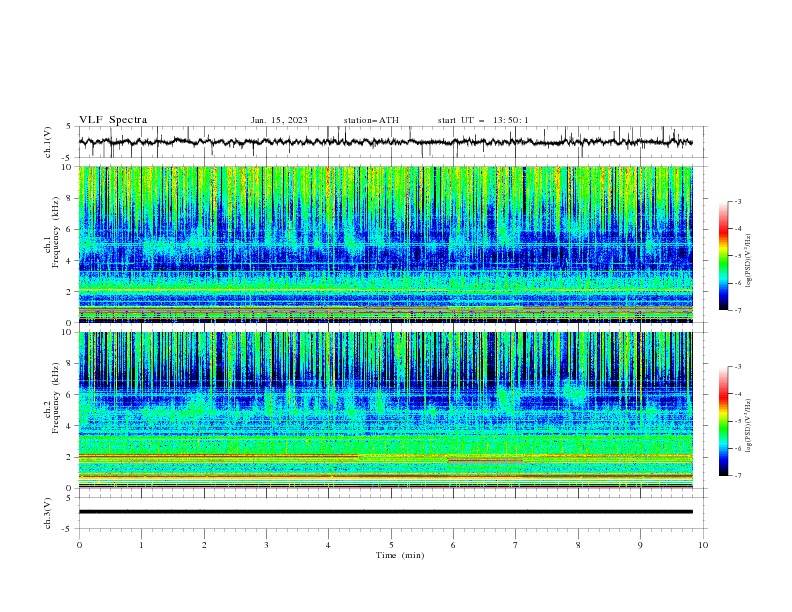Viewport: 792px width, 612px height.
Task: Click time axis tick label '0'
Action: [79, 545]
